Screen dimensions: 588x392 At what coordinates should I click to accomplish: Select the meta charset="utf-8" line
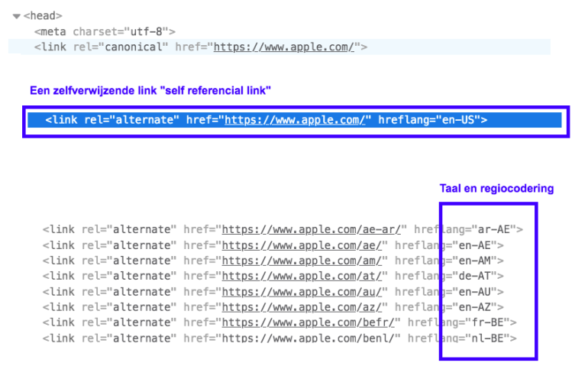(105, 31)
